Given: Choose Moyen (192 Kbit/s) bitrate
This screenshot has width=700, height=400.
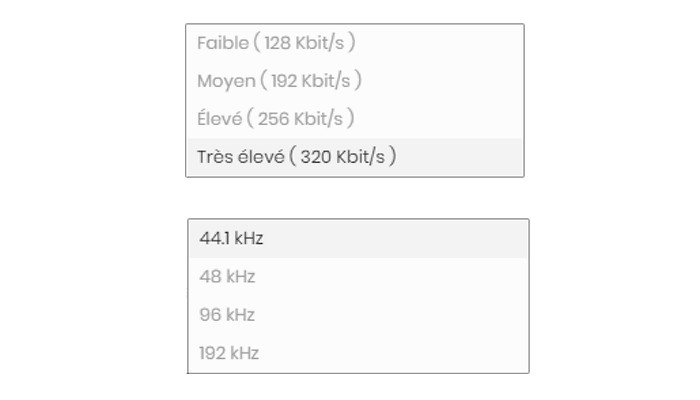Looking at the screenshot, I should click(x=280, y=81).
